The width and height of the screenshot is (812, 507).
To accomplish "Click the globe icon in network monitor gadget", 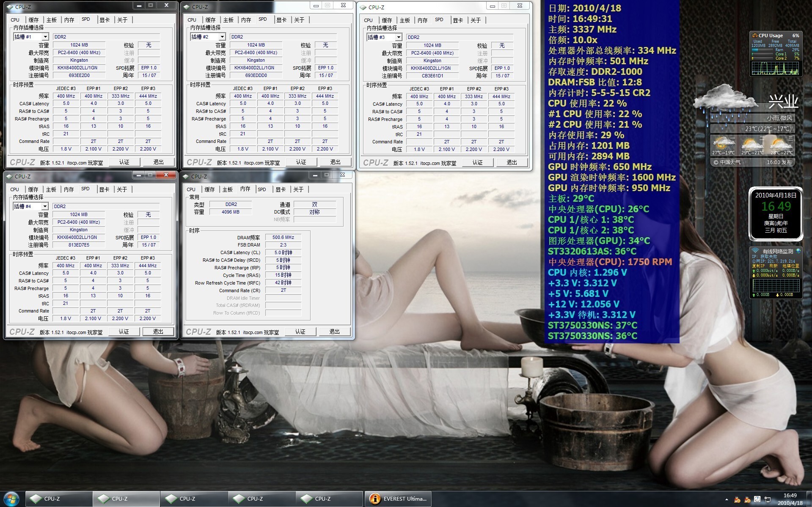I will [798, 251].
